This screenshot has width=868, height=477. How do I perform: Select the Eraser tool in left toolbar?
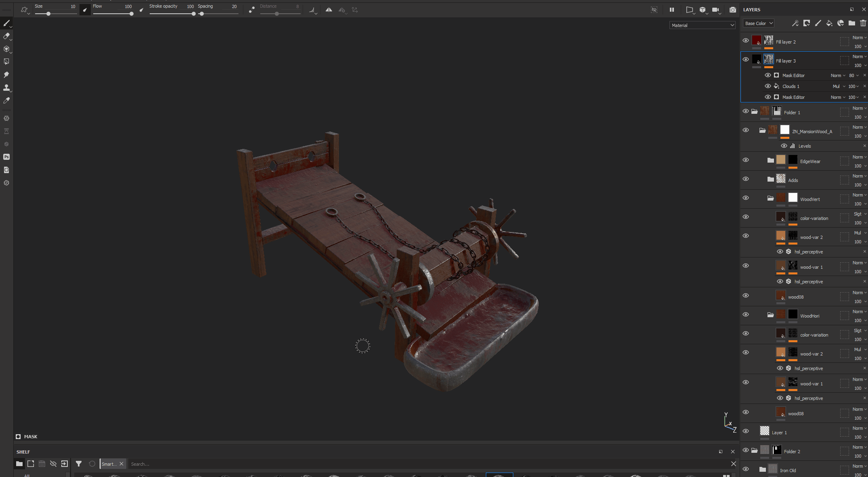pos(6,36)
